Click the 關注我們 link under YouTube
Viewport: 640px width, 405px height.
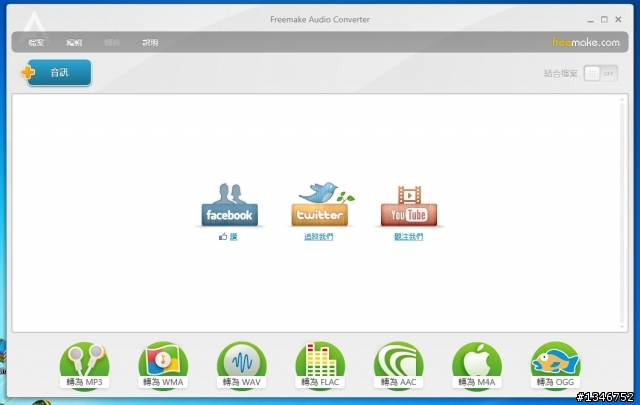(x=408, y=236)
